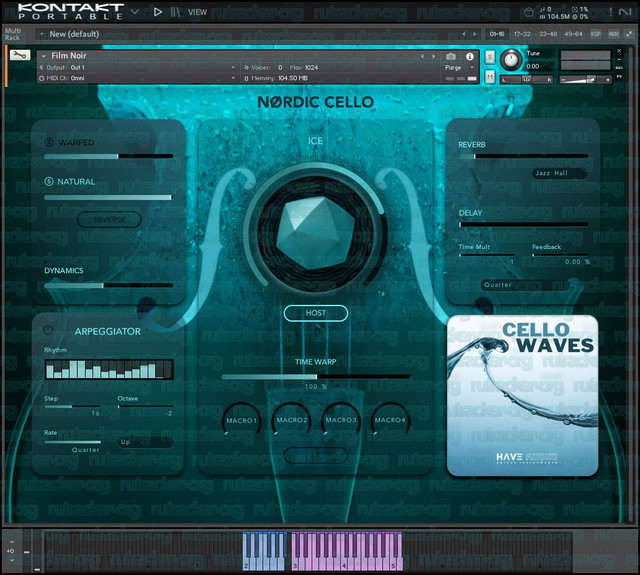This screenshot has height=575, width=640.
Task: Click the Warped volume slider
Action: 108,156
